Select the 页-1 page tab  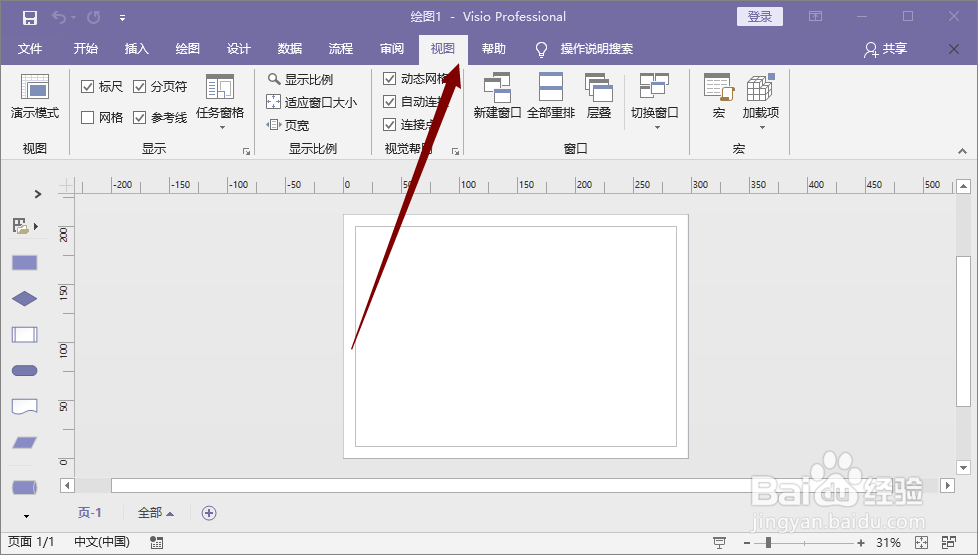(x=90, y=513)
